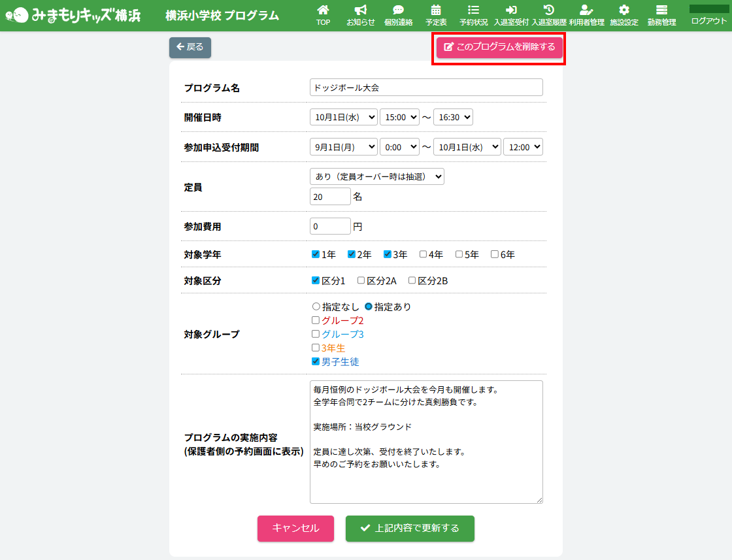
Task: Select the 指定なし radio button
Action: 316,306
